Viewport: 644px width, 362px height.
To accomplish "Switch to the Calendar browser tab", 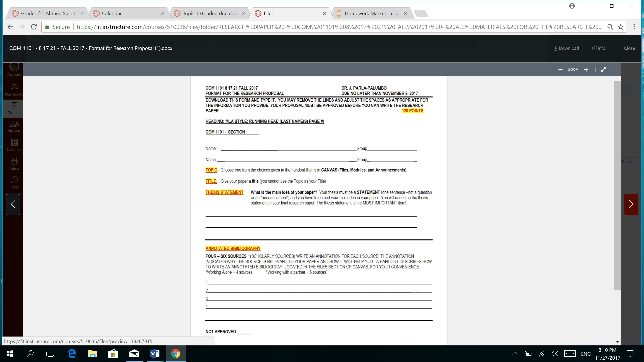I will (x=127, y=13).
